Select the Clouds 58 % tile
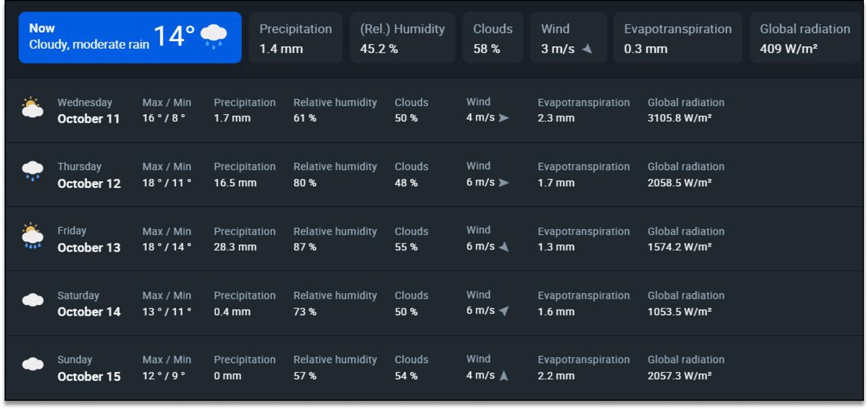 (493, 38)
